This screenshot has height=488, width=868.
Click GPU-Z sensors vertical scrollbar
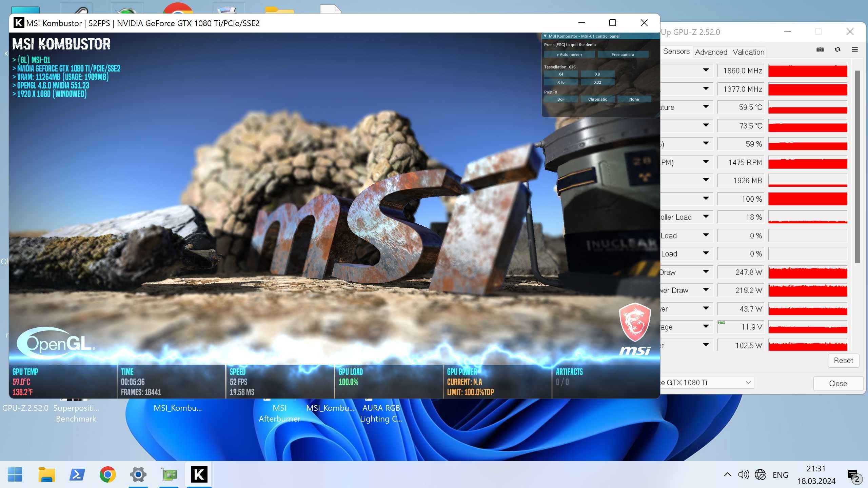[x=857, y=166]
